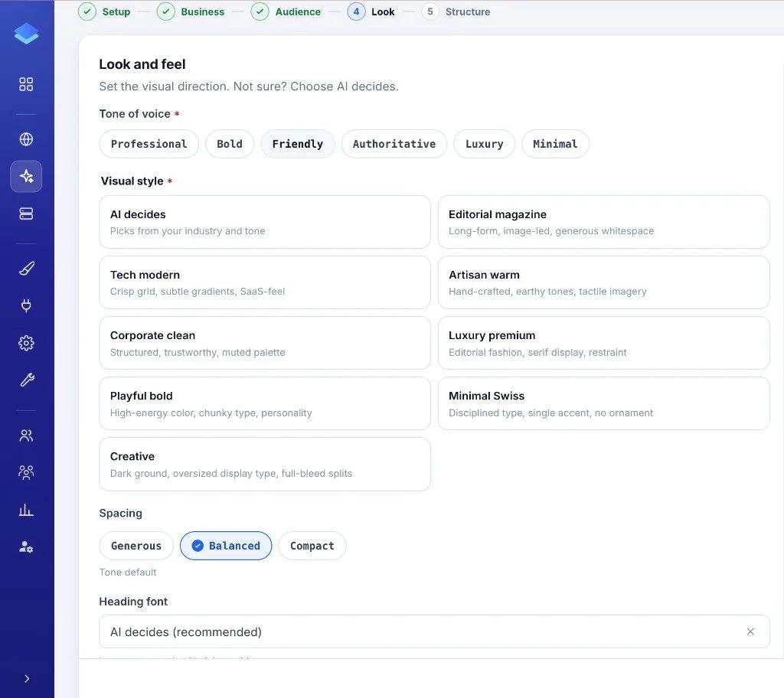784x698 pixels.
Task: Open the Heading font dropdown
Action: pyautogui.click(x=434, y=631)
